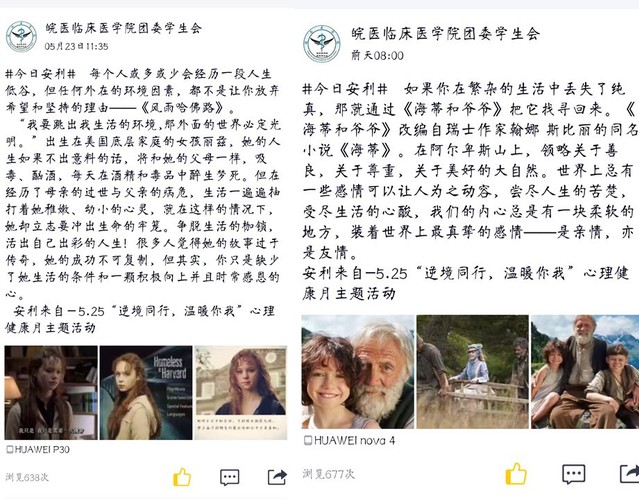The image size is (639, 499).
Task: Open right post's round profile avatar
Action: tap(322, 44)
